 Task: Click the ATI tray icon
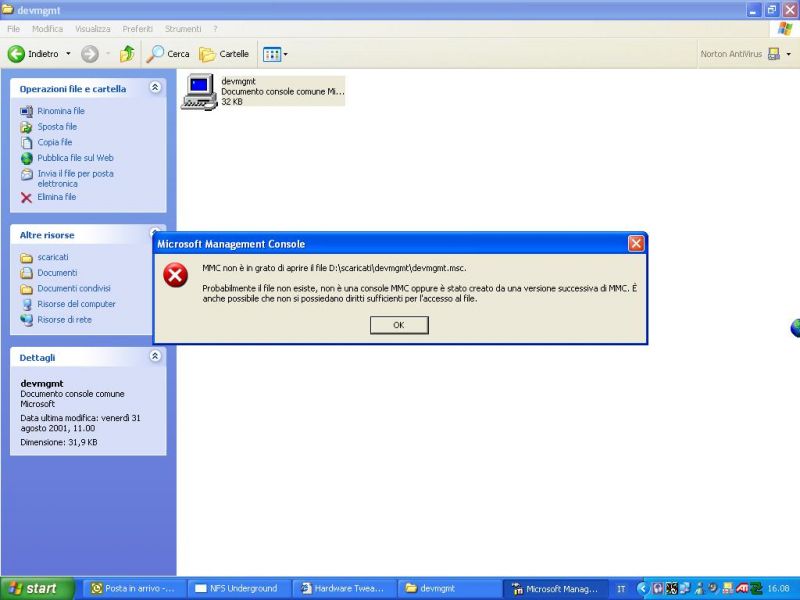click(742, 589)
